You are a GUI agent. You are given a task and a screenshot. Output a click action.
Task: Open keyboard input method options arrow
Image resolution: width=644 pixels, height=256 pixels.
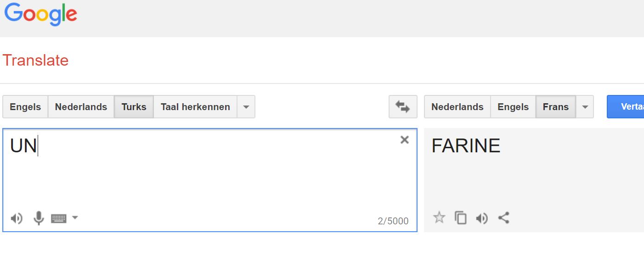click(x=75, y=217)
